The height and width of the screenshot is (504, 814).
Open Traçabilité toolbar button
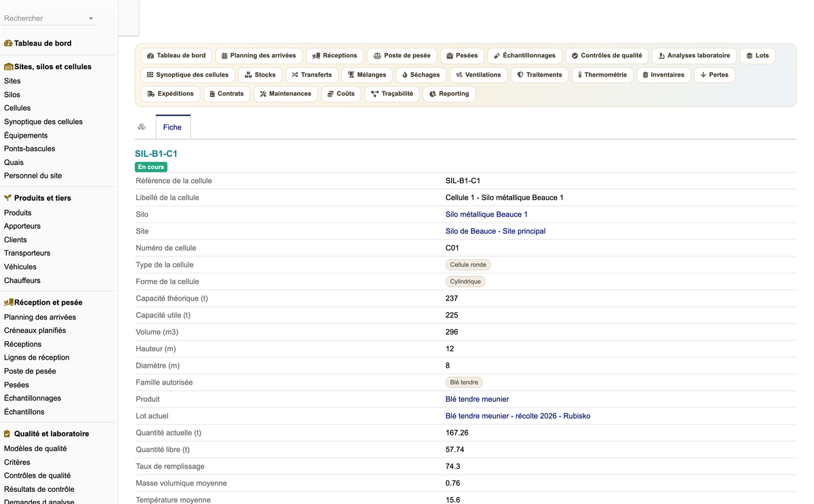click(392, 94)
